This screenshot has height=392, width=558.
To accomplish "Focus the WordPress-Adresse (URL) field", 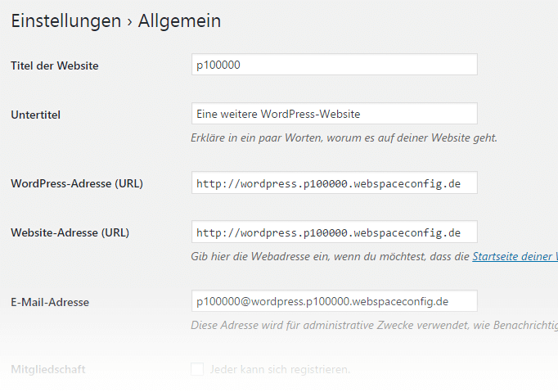I will click(x=334, y=182).
